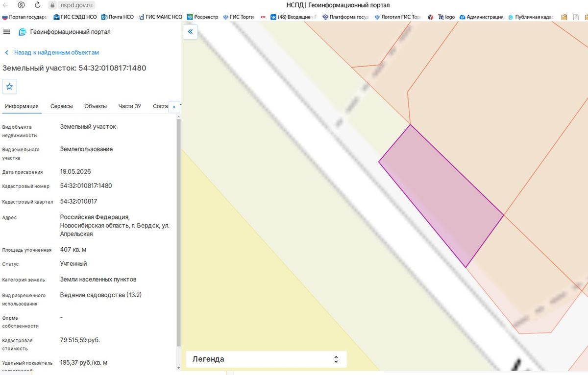Open the Публичная кадастровая bookmark
Viewport: 588px width, 375px height.
(531, 17)
